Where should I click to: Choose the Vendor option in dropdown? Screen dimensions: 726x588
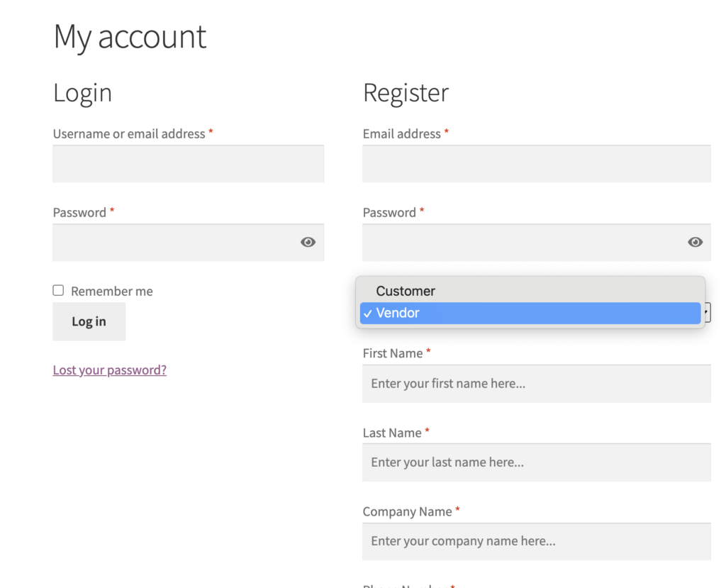[x=530, y=314]
